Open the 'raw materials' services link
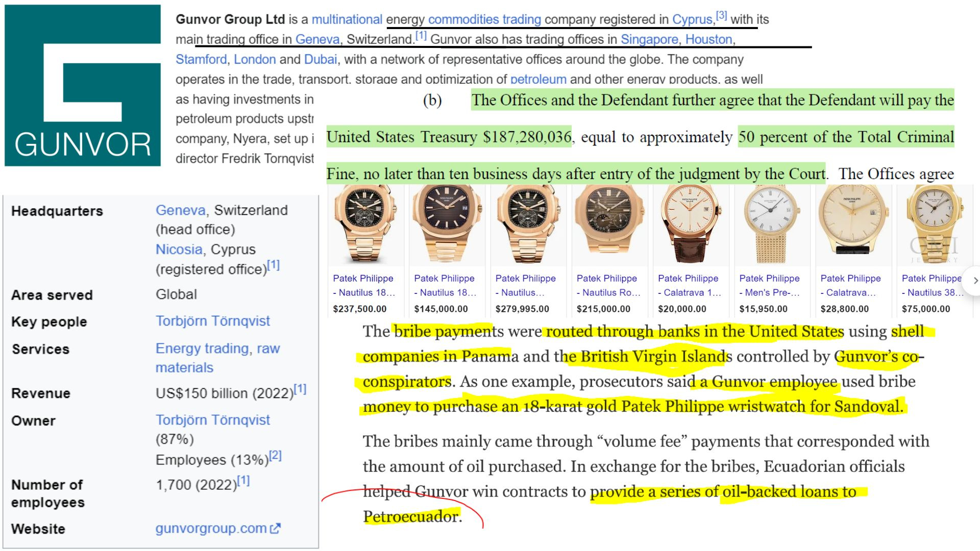The width and height of the screenshot is (980, 551). coord(218,358)
